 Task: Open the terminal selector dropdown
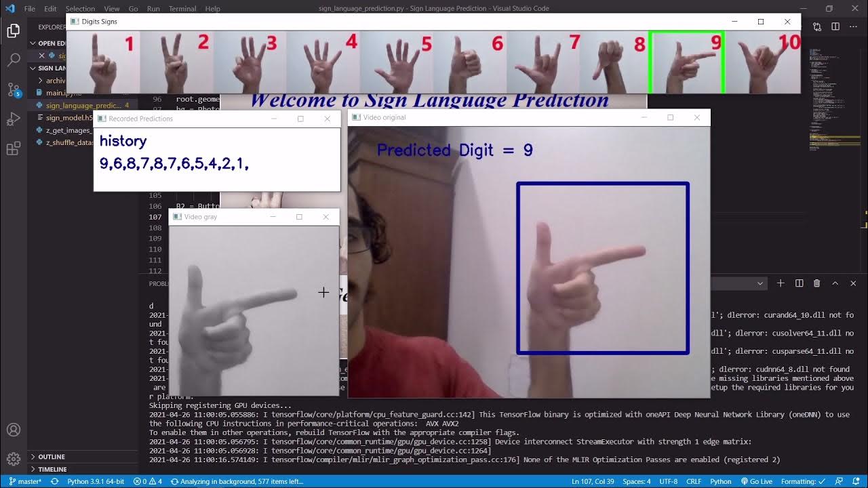(x=760, y=283)
